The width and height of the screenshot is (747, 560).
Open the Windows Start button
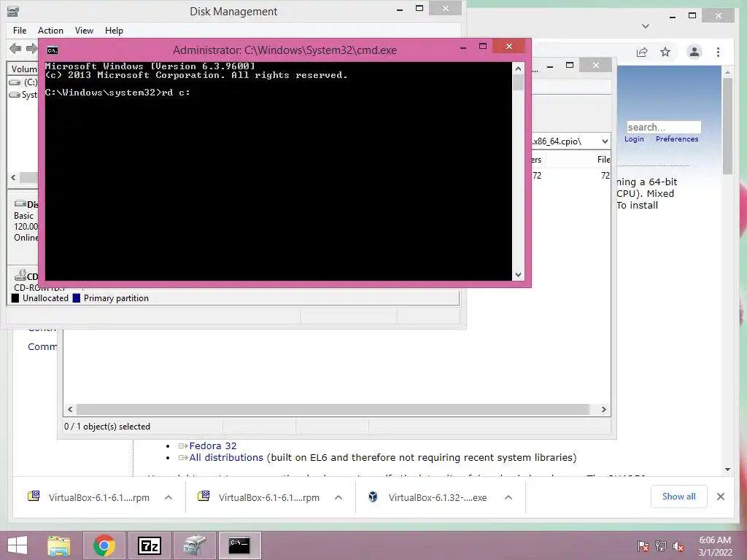tap(18, 545)
